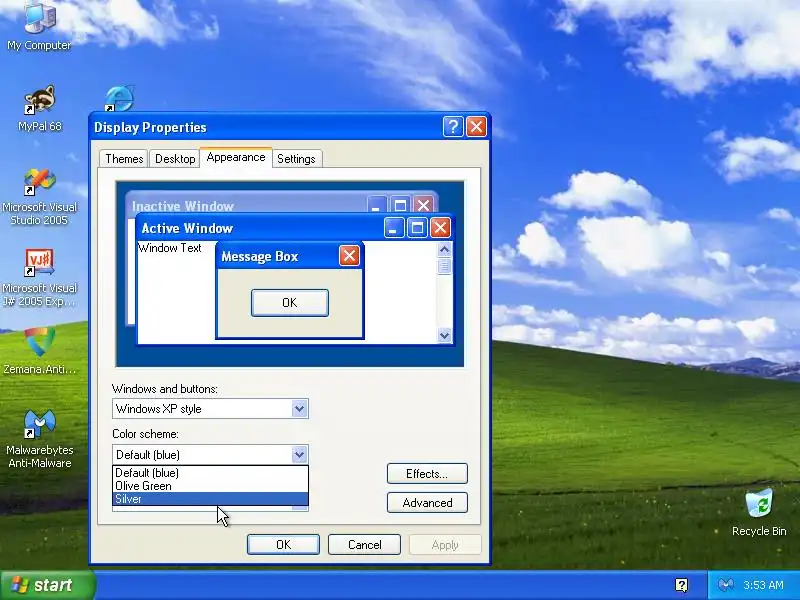Choose Default (blue) from the color scheme list
The height and width of the screenshot is (600, 800).
tap(210, 472)
